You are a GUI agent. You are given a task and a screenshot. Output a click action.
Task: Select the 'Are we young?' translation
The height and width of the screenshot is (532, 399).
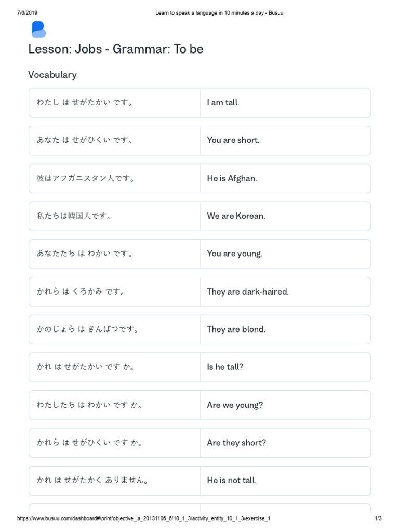[235, 405]
